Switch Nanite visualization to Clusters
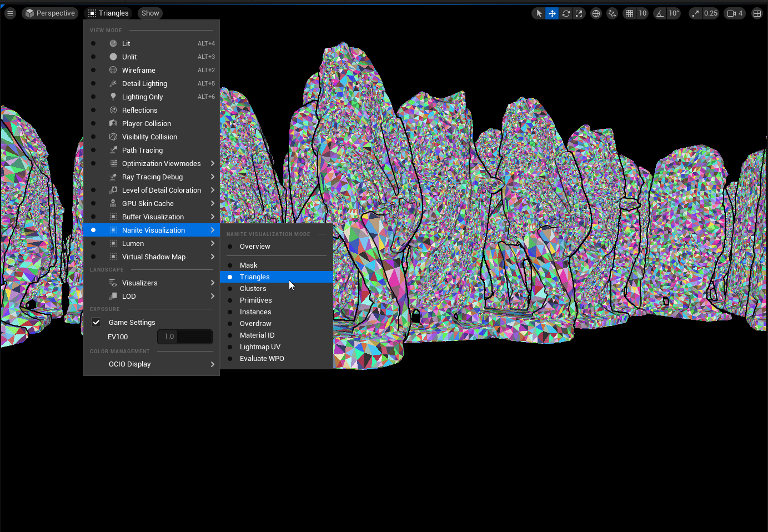This screenshot has width=768, height=532. click(254, 288)
